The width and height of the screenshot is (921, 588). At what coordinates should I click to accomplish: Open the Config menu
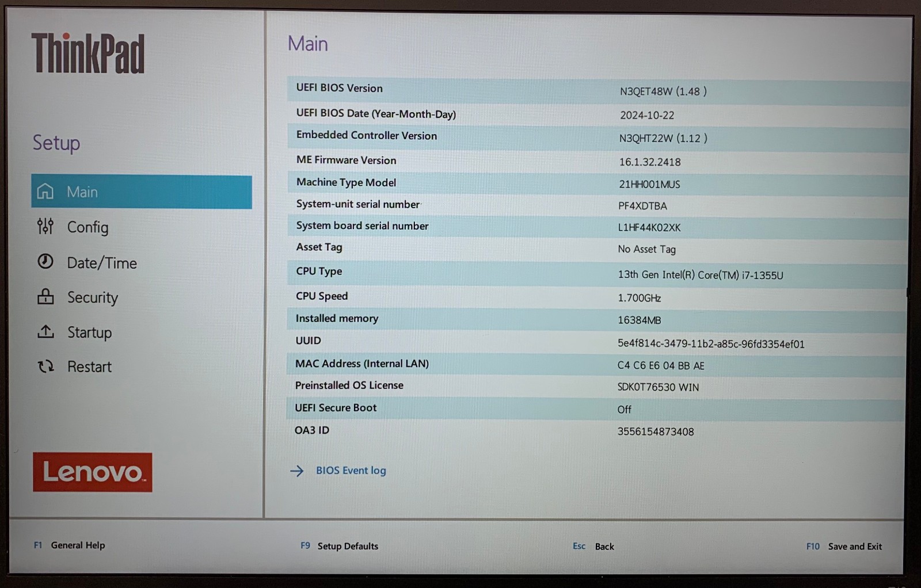[87, 227]
